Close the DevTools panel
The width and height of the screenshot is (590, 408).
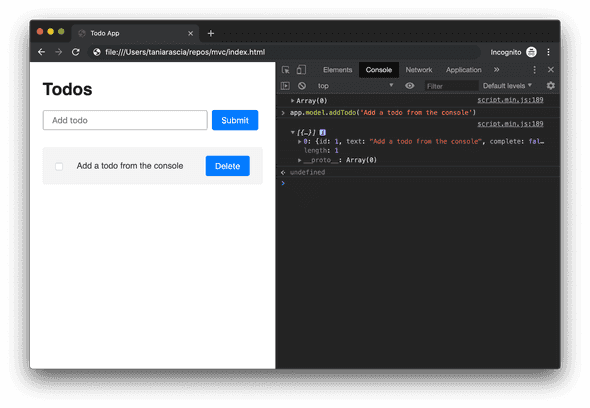551,70
